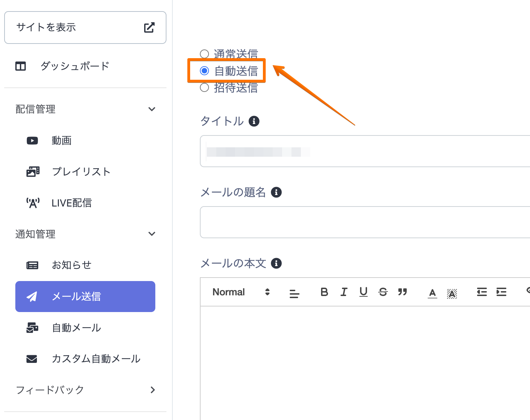530x420 pixels.
Task: Collapse the 配信管理 section
Action: [152, 109]
